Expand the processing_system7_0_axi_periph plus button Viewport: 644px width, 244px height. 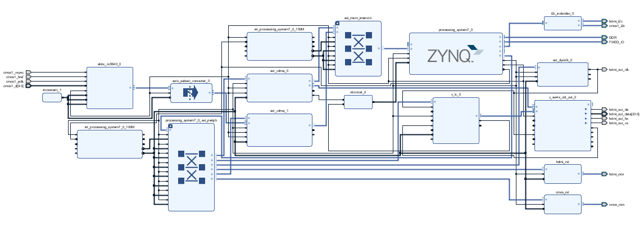coord(170,126)
